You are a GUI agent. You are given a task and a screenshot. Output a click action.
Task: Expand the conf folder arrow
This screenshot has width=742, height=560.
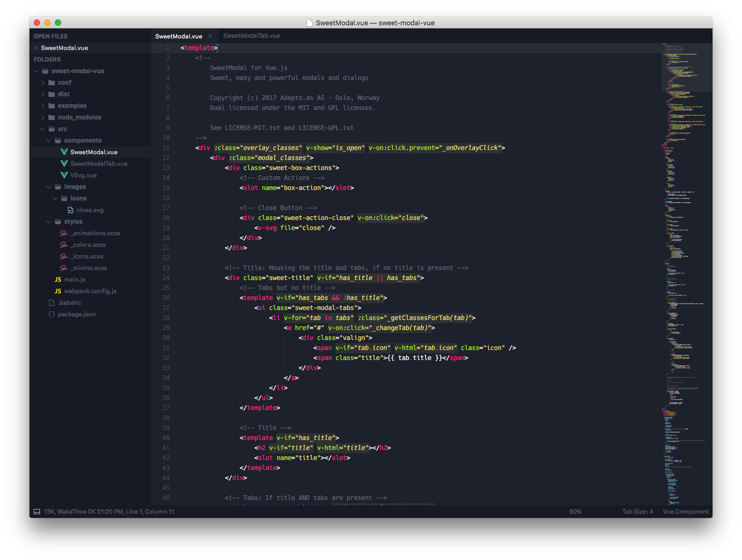pos(43,83)
